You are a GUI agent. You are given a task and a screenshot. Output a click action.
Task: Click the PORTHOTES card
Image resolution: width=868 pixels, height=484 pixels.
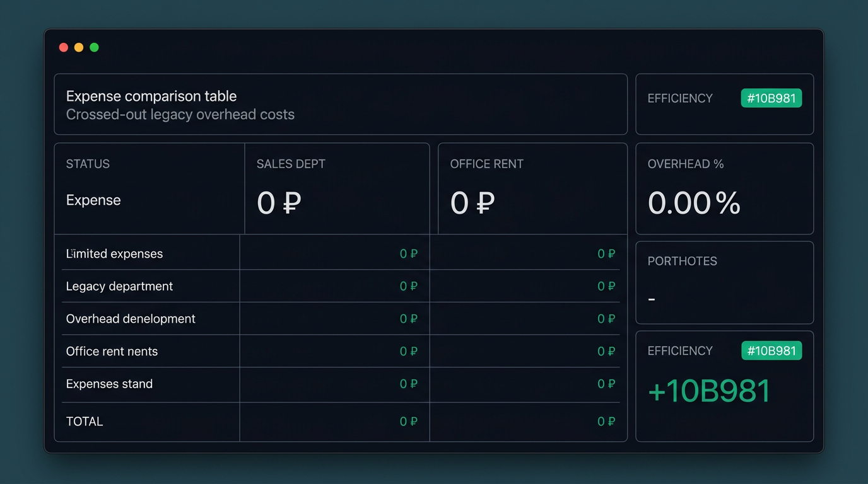pyautogui.click(x=724, y=282)
